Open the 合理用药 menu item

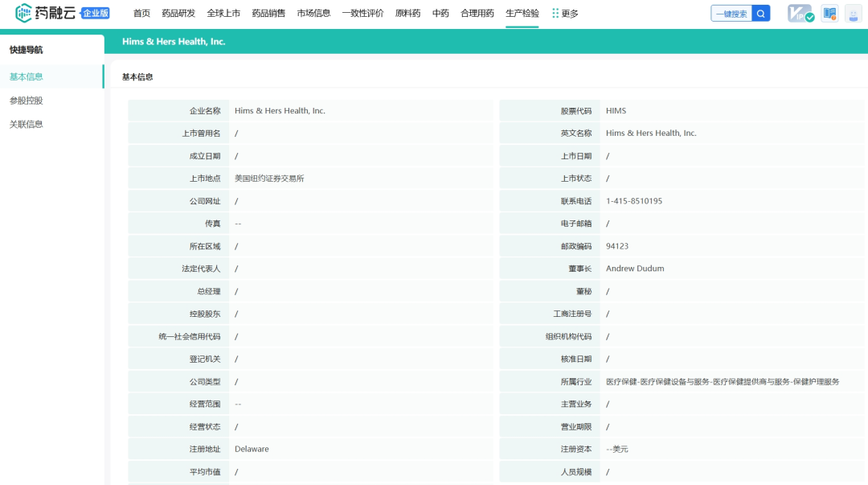pyautogui.click(x=477, y=14)
